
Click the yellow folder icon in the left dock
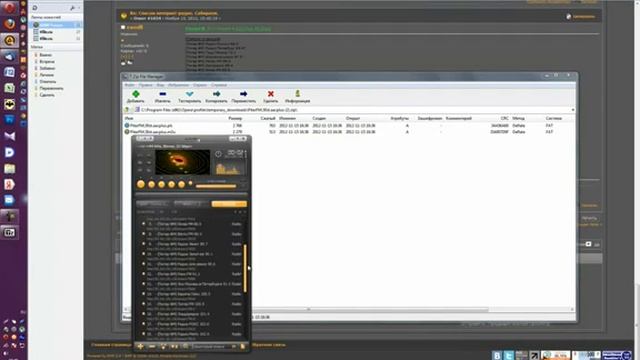[9, 168]
